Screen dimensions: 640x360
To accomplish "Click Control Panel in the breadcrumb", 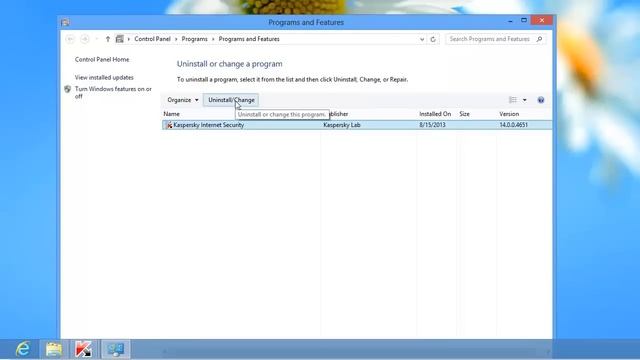I will pyautogui.click(x=152, y=39).
